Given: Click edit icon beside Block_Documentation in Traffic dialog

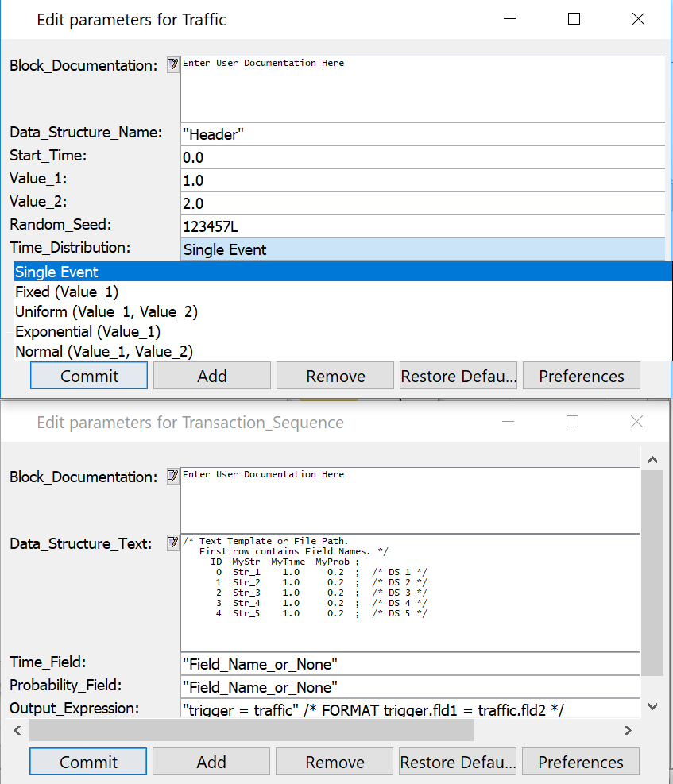Looking at the screenshot, I should pyautogui.click(x=172, y=65).
